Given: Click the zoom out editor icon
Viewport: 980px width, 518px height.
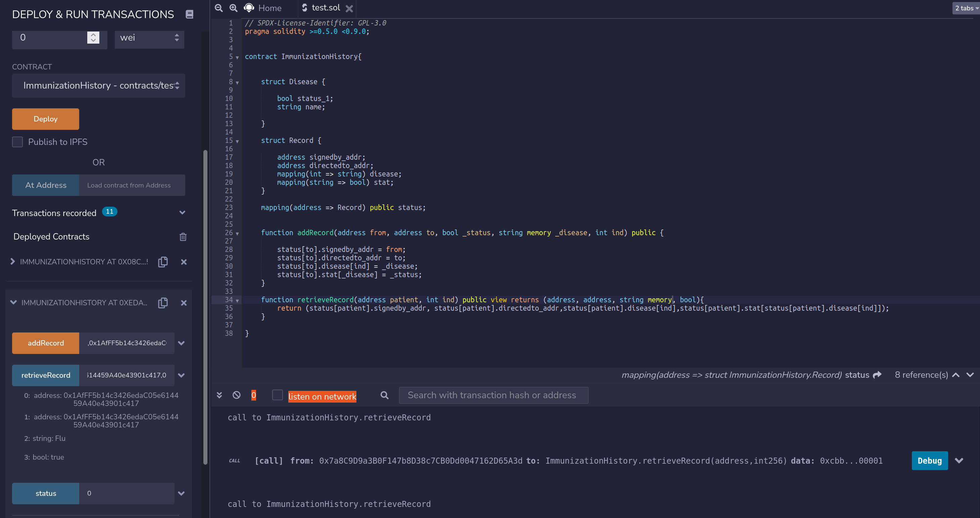Looking at the screenshot, I should click(x=218, y=8).
